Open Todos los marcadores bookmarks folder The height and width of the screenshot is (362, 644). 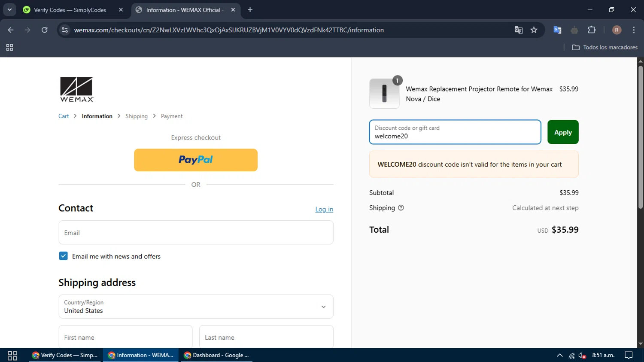click(x=605, y=47)
